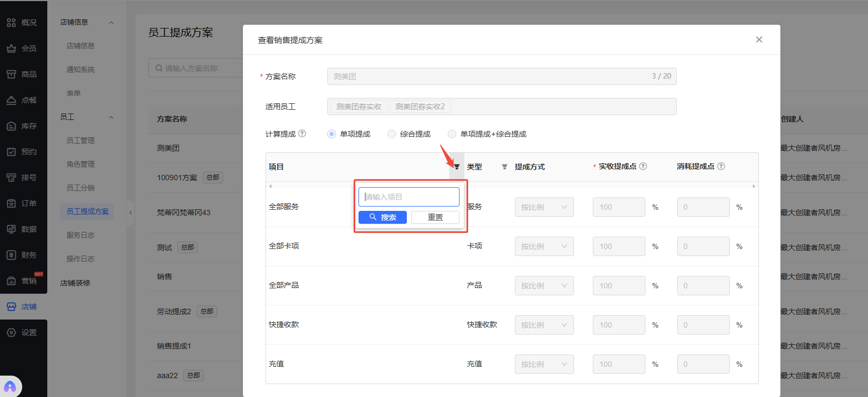
Task: Go to 表单 menu item
Action: [74, 93]
